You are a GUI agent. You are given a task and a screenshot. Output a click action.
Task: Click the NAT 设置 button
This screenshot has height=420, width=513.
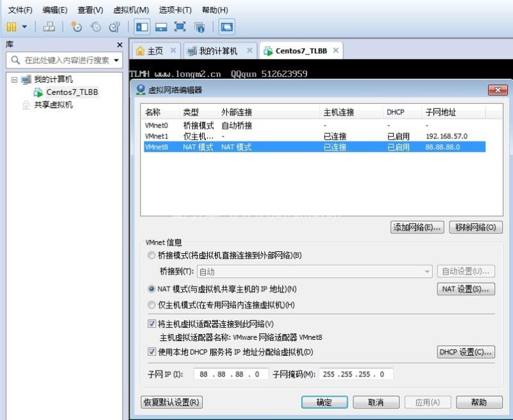(x=466, y=289)
